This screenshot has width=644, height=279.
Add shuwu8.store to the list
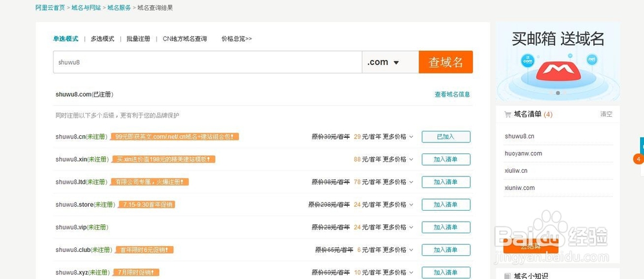coord(446,205)
